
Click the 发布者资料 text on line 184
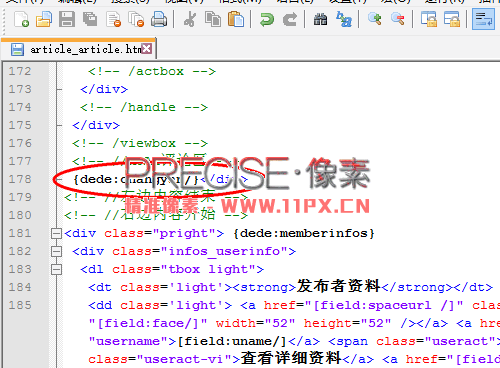click(338, 287)
